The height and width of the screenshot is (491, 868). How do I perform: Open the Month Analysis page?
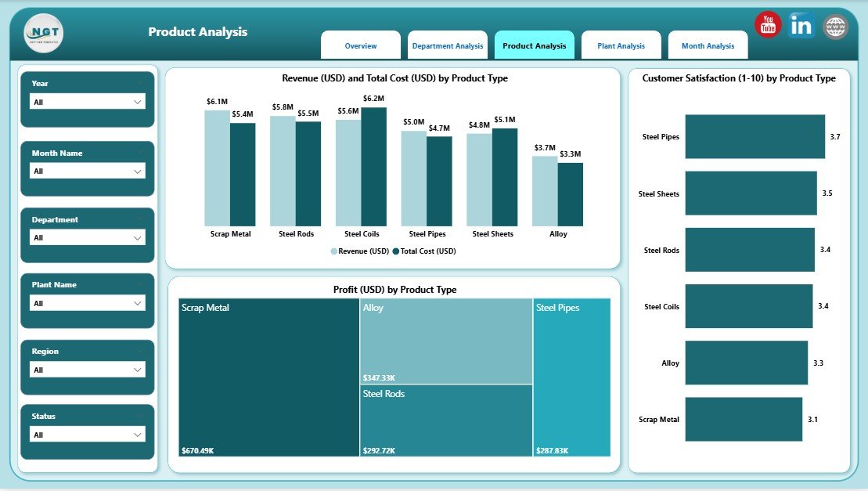coord(708,45)
